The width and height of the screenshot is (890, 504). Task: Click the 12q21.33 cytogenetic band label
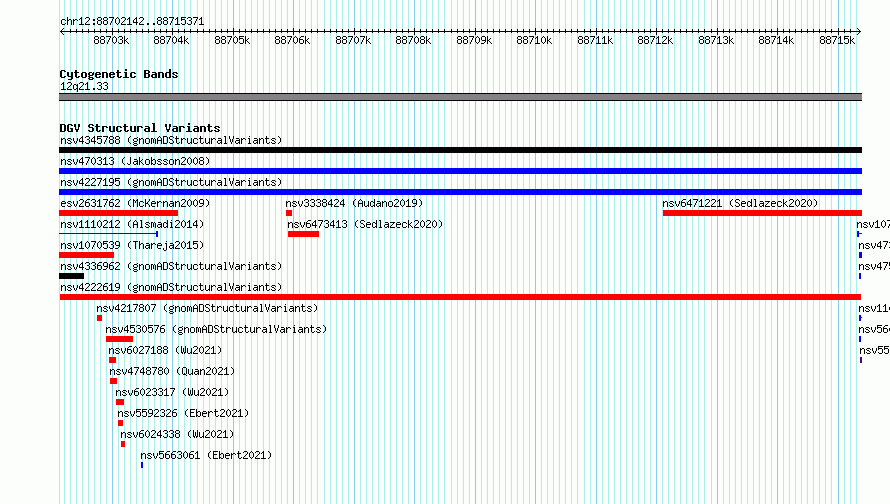click(x=84, y=86)
